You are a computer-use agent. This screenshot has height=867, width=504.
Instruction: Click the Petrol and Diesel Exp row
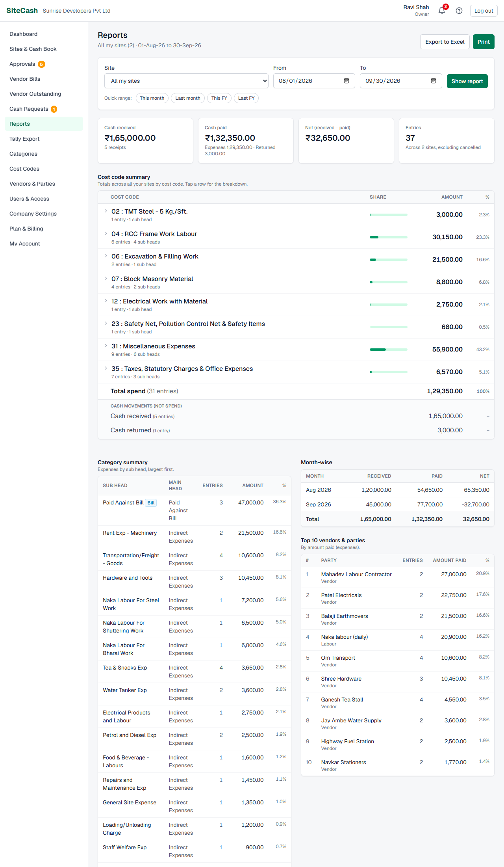coord(195,739)
